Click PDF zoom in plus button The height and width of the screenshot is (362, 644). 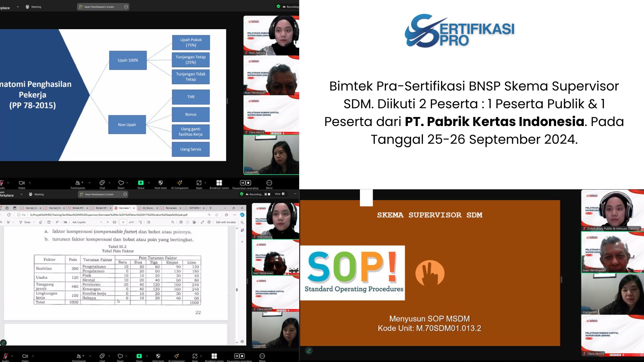[108, 222]
